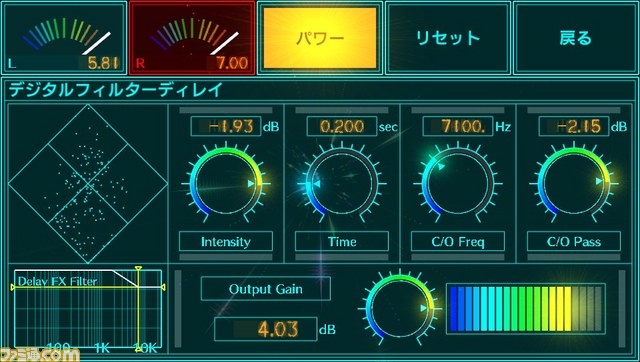Click the C/O Pass label button

[x=573, y=242]
